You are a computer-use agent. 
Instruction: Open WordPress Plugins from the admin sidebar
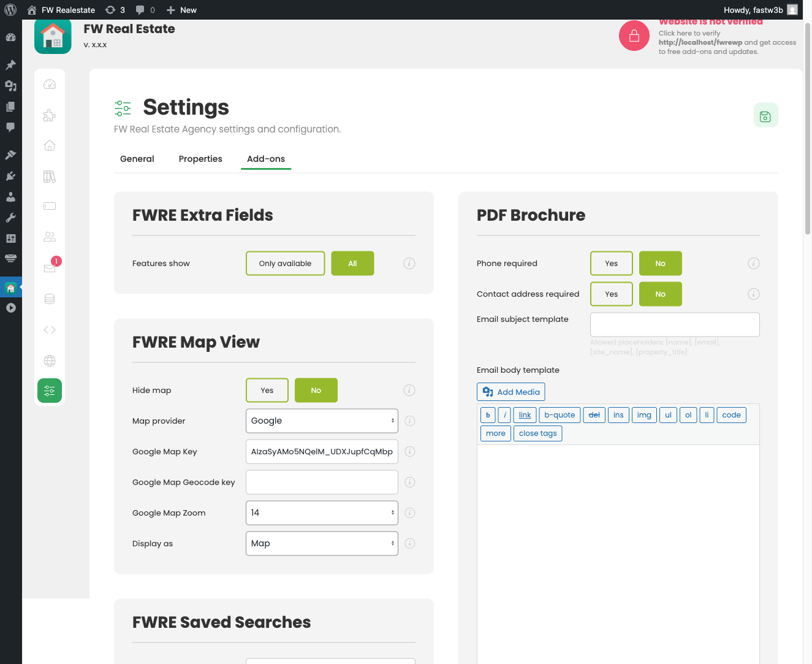(10, 175)
